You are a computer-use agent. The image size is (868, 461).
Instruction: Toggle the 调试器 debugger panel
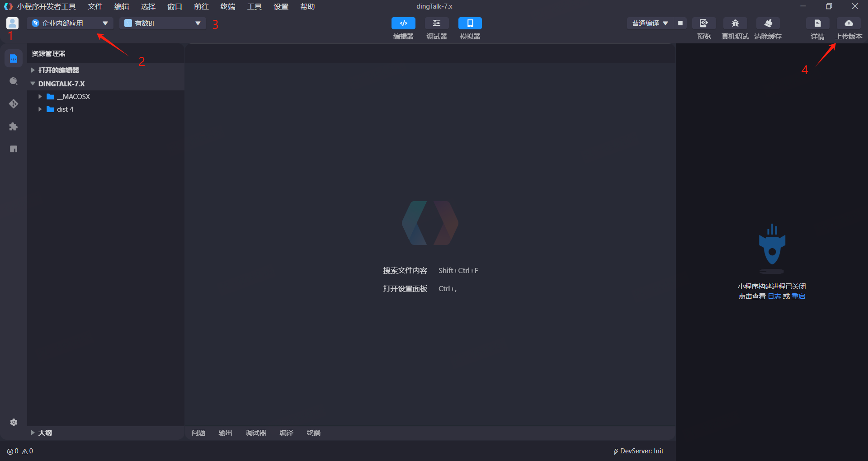437,24
